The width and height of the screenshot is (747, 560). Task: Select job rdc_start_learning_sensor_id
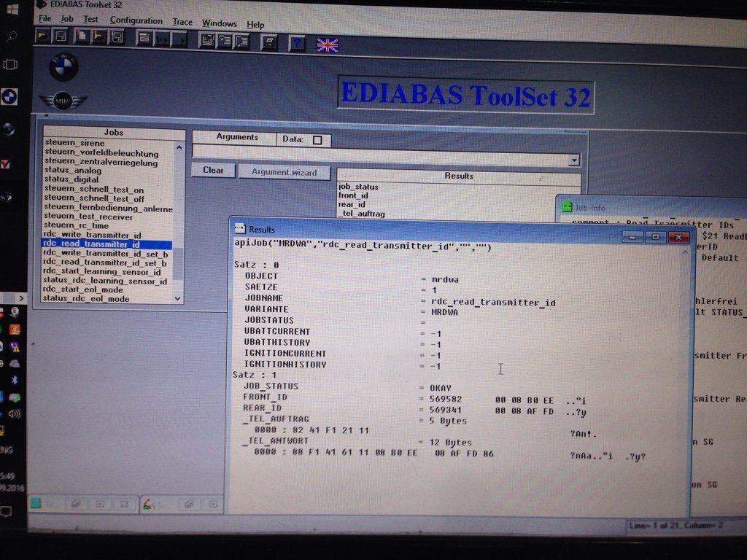[102, 271]
